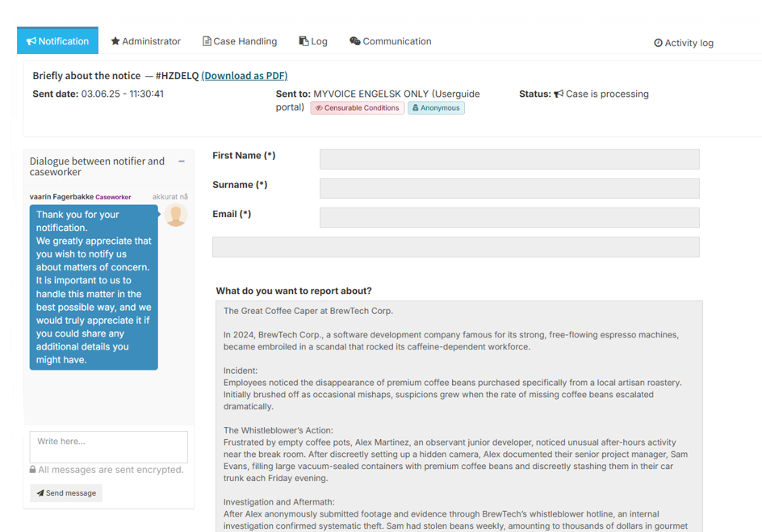The width and height of the screenshot is (762, 532).
Task: Click the lock icon by encrypted notice
Action: coord(33,470)
